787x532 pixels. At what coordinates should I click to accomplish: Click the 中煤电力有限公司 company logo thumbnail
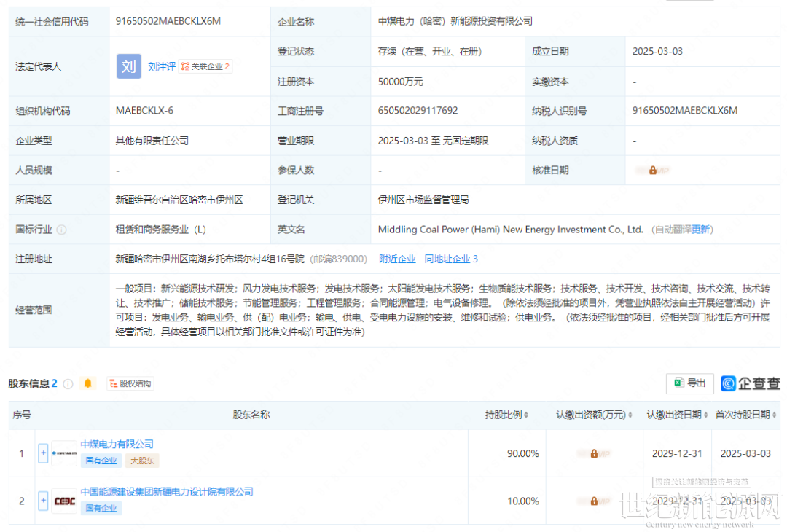pos(64,453)
